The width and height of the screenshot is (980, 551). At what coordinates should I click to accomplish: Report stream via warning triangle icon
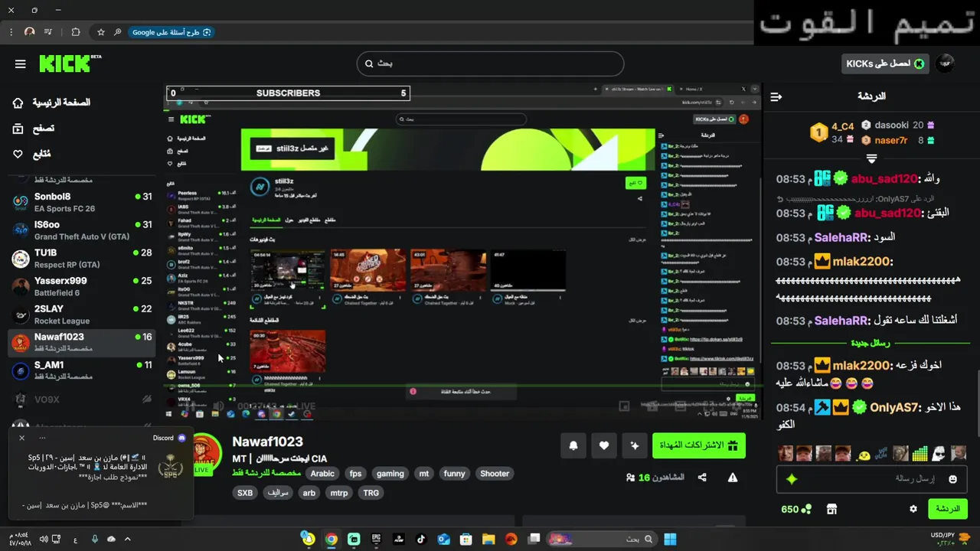click(x=733, y=478)
